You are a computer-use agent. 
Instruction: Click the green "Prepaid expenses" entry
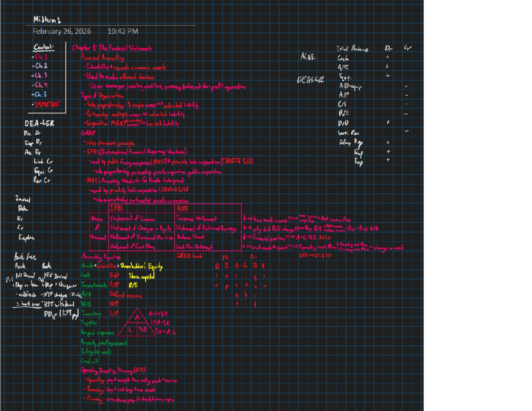click(98, 333)
